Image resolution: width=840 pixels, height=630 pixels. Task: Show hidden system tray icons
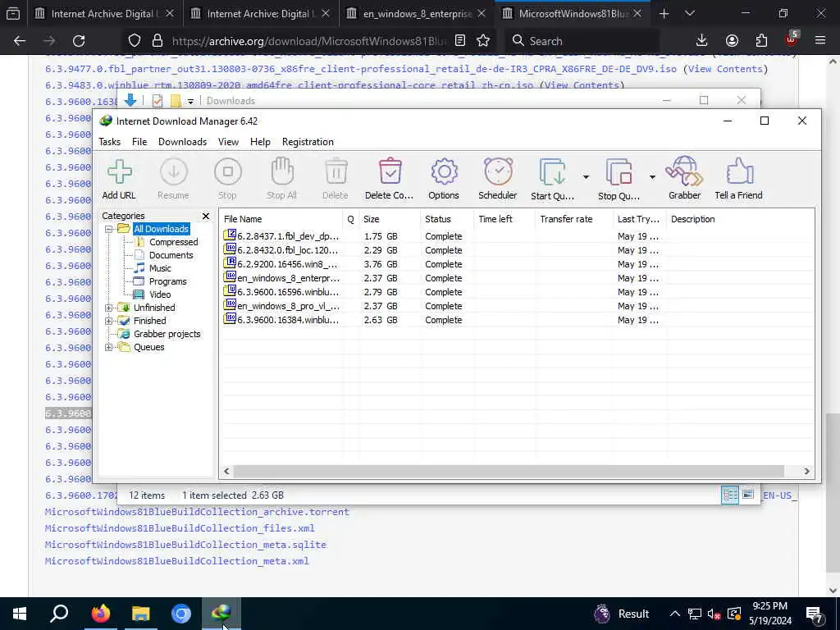(x=675, y=614)
